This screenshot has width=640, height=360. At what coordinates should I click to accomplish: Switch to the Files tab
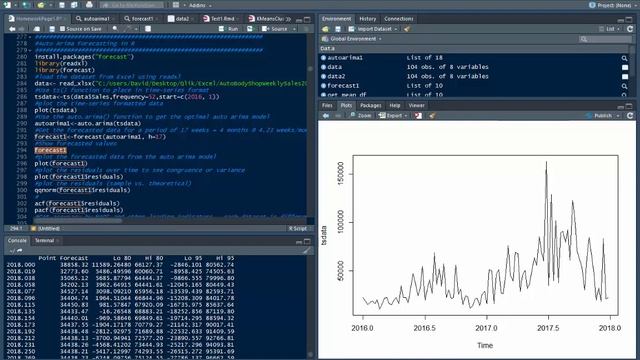tap(327, 106)
